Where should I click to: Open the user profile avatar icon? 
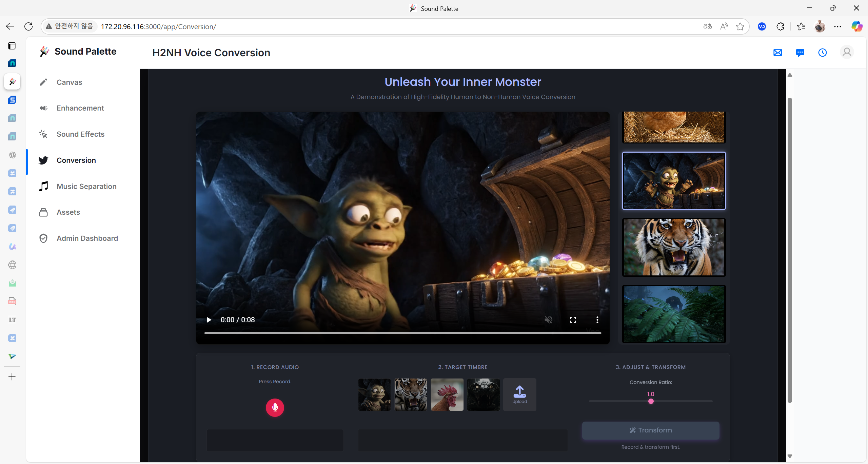847,52
